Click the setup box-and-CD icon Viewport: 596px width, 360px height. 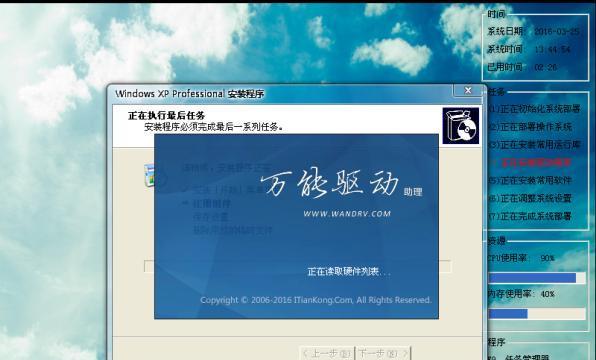click(x=461, y=126)
